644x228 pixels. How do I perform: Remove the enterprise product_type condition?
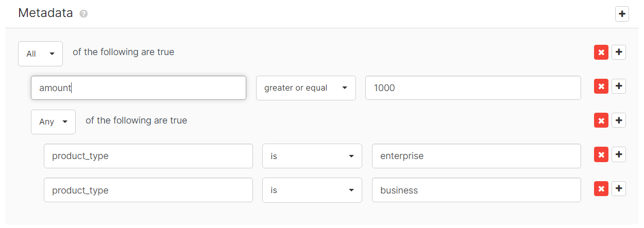[x=601, y=154]
